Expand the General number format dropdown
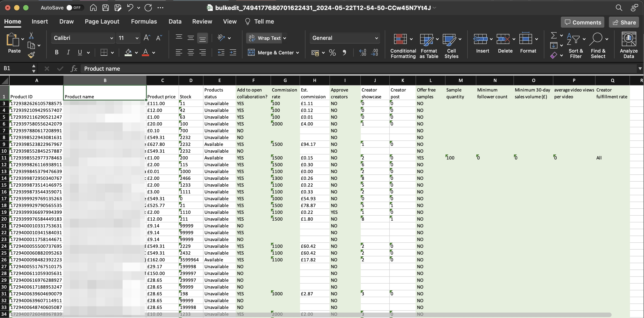Viewport: 644px width, 318px height. point(376,38)
